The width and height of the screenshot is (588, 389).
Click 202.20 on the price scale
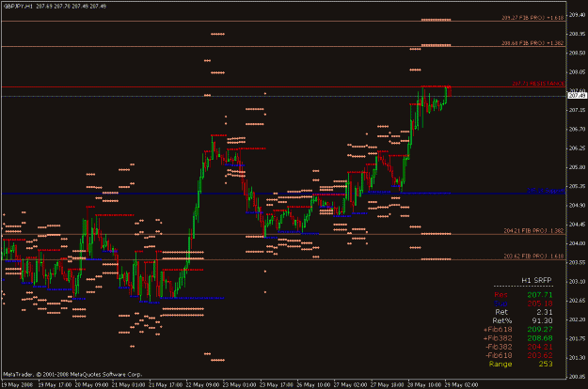577,319
